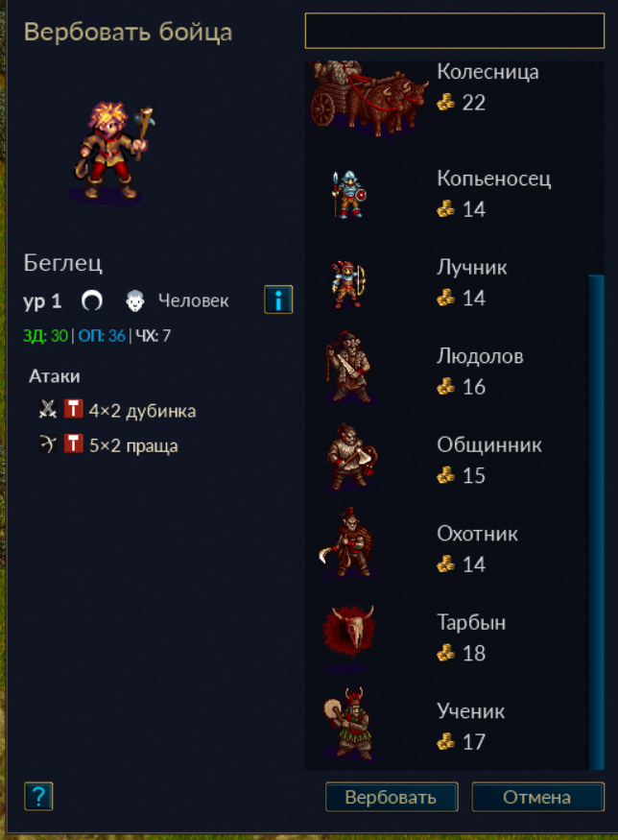Click the Беглец unit portrait image

tap(113, 151)
